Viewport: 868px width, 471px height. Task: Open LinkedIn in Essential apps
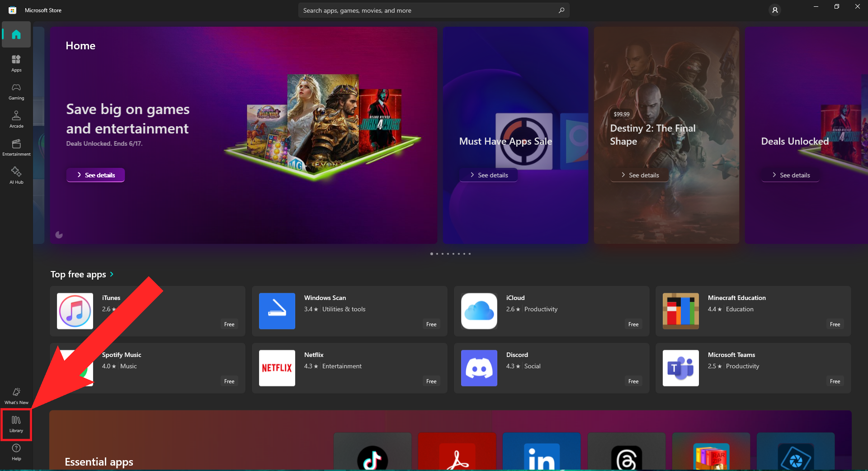pos(542,452)
